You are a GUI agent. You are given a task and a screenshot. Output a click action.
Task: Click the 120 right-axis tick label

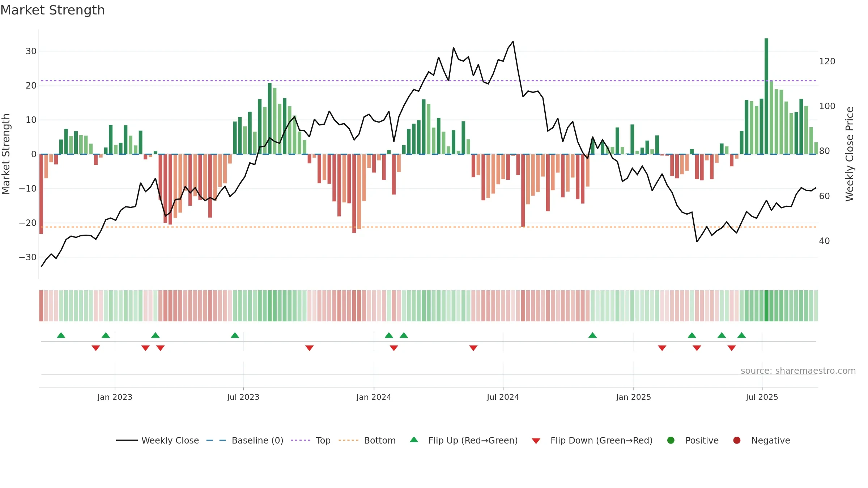point(827,61)
